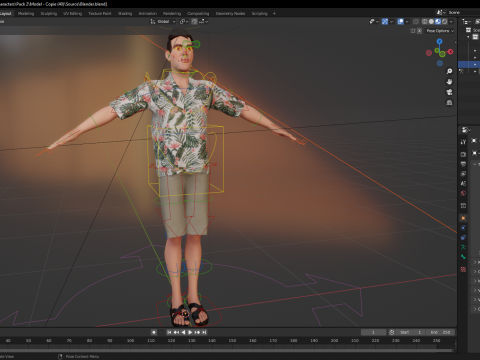Switch to Shading workspace tab
Image resolution: width=480 pixels, height=360 pixels.
(x=125, y=13)
